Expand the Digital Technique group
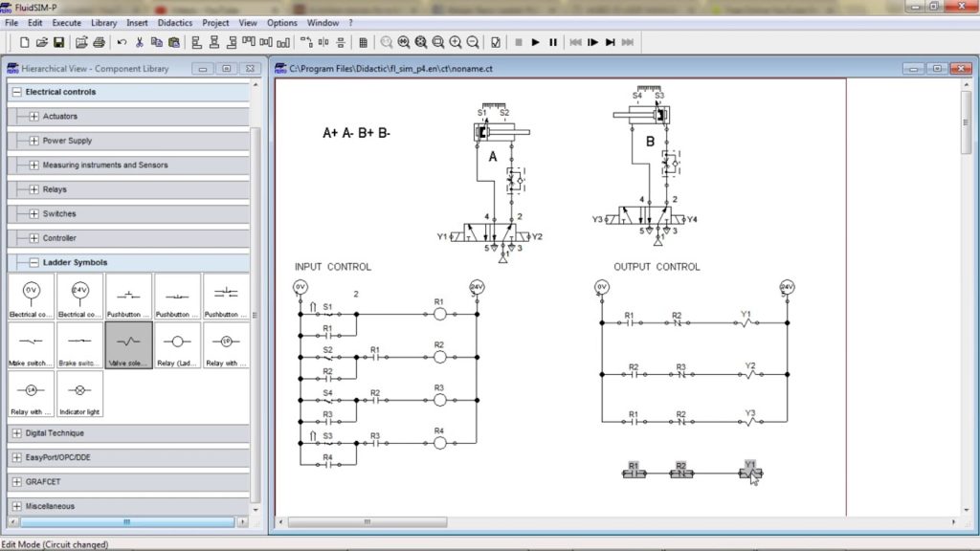 point(17,433)
